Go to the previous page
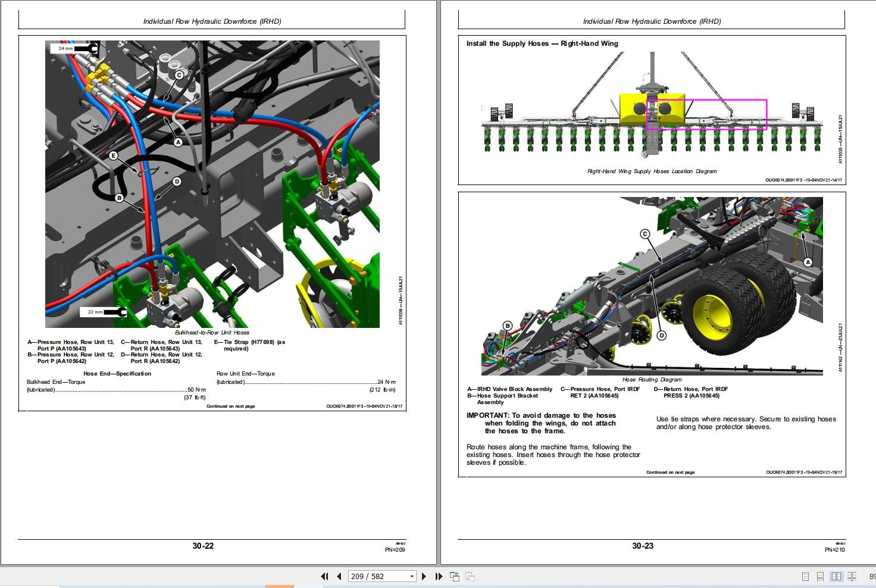Image resolution: width=876 pixels, height=588 pixels. [340, 576]
